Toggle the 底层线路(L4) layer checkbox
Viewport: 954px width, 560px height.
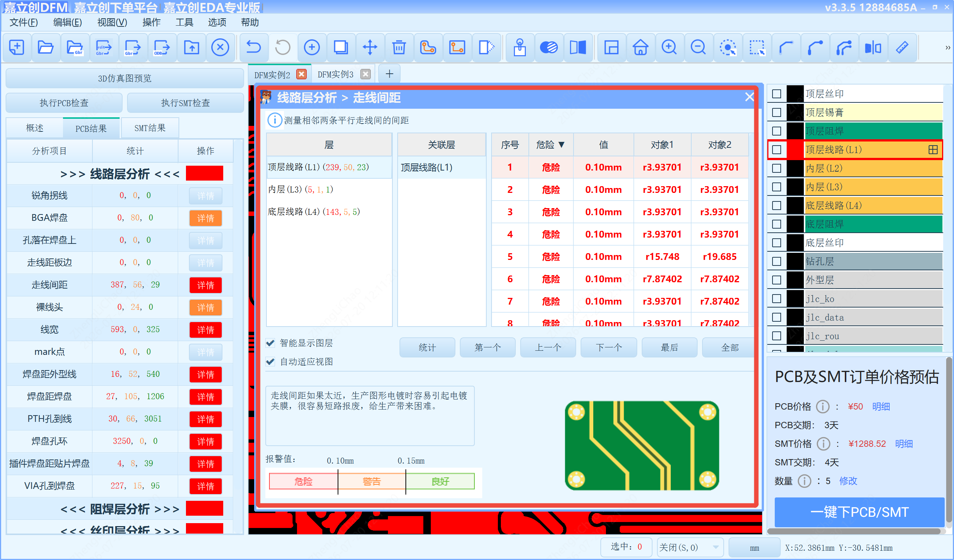click(777, 206)
